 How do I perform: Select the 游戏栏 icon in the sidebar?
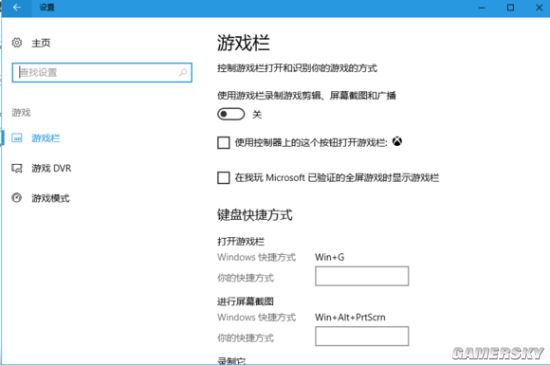tap(17, 138)
